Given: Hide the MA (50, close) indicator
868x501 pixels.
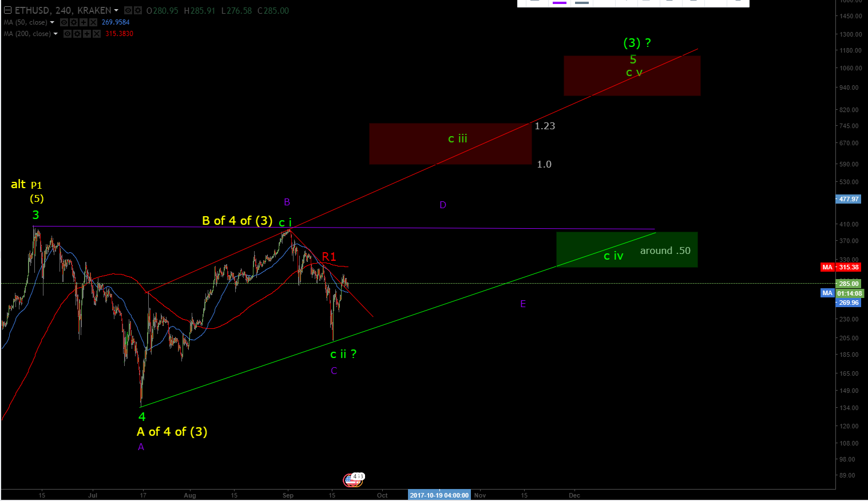Looking at the screenshot, I should [x=64, y=22].
